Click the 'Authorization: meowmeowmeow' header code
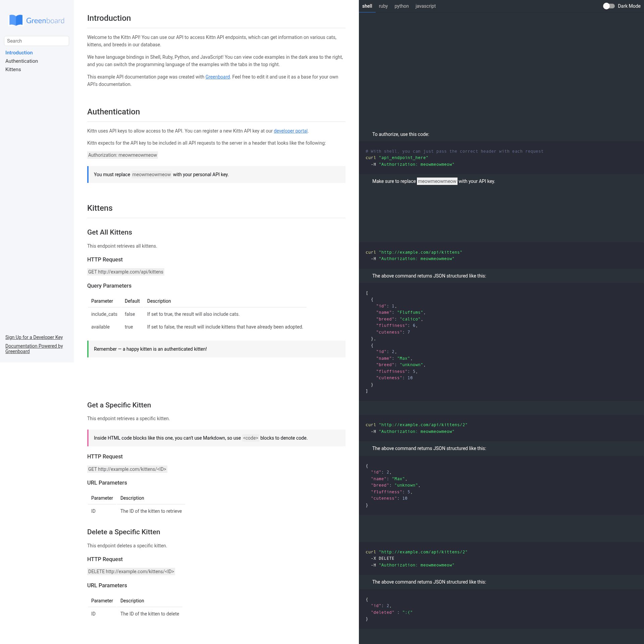644x644 pixels. (122, 155)
